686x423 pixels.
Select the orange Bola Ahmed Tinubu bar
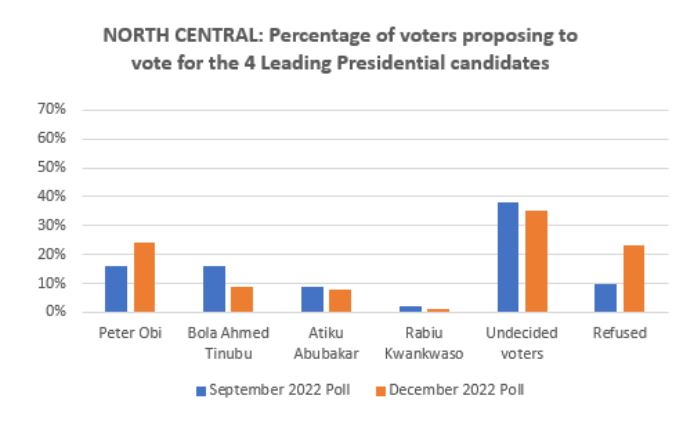coord(241,299)
